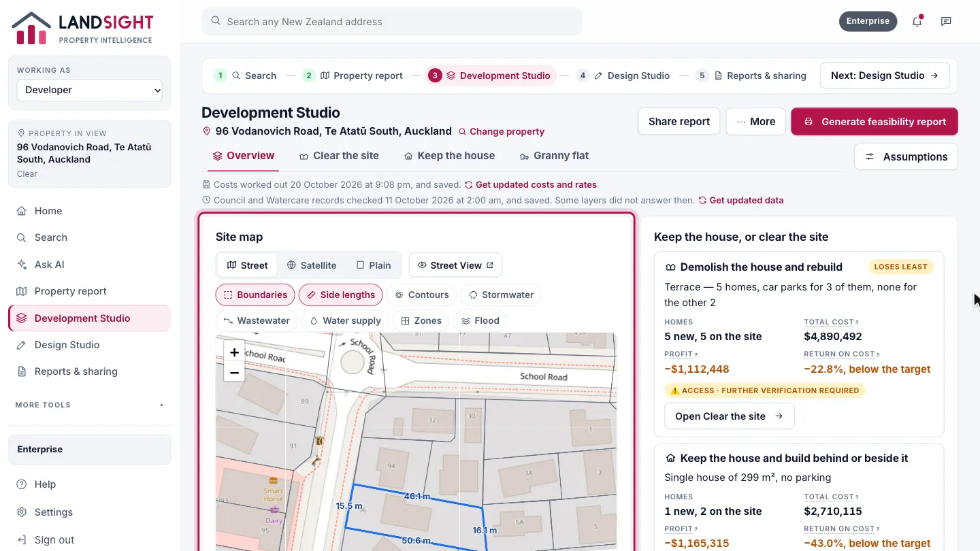Click the Landsight logo

point(82,28)
